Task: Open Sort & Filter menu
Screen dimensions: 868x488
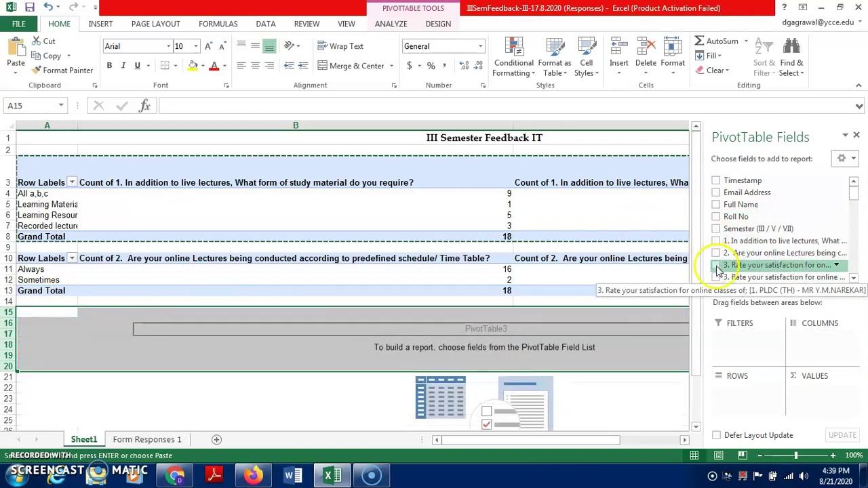Action: (x=764, y=58)
